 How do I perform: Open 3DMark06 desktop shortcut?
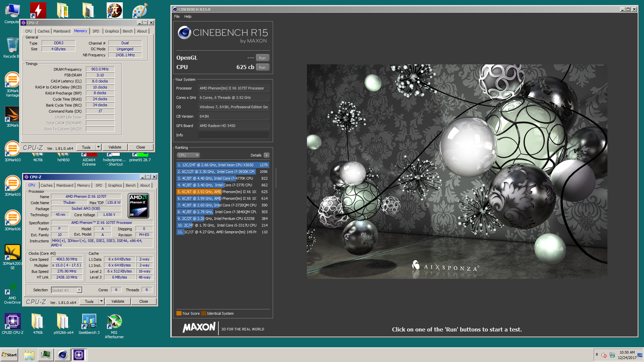pyautogui.click(x=12, y=221)
